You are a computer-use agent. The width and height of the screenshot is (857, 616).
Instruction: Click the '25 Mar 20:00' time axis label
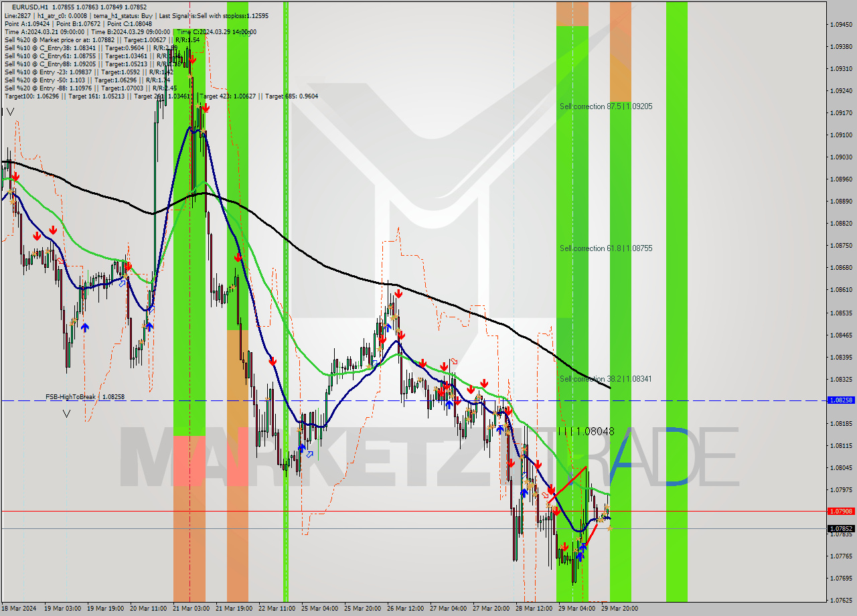click(362, 609)
